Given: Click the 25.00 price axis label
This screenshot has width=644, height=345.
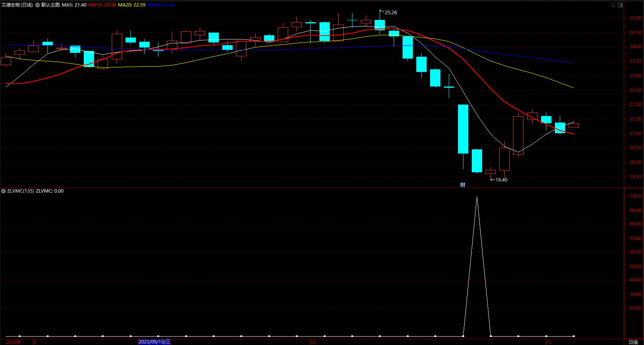Looking at the screenshot, I should click(635, 18).
